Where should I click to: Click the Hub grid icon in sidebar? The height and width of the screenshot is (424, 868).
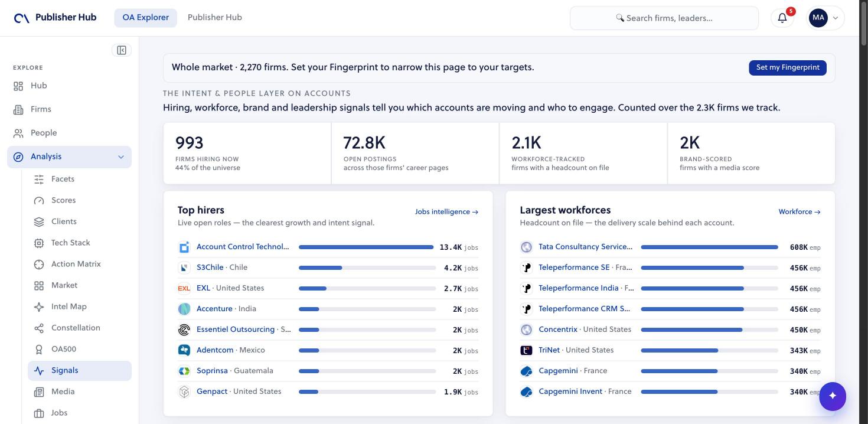tap(18, 86)
